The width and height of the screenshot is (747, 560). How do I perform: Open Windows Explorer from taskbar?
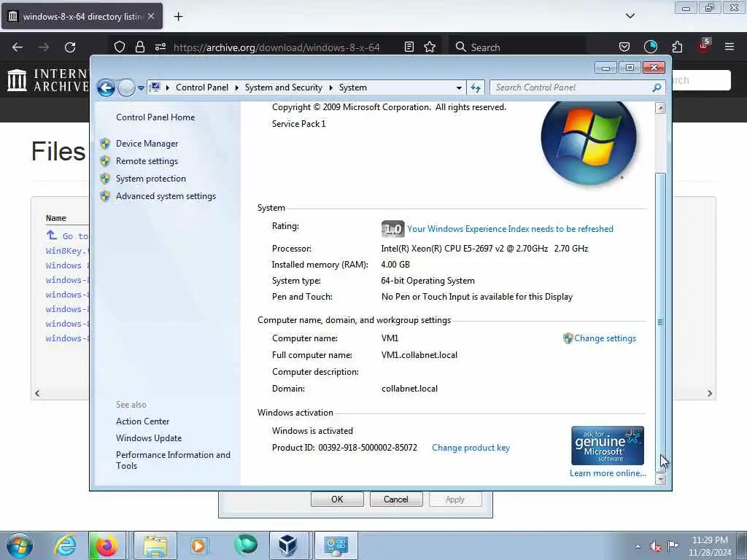tap(155, 545)
